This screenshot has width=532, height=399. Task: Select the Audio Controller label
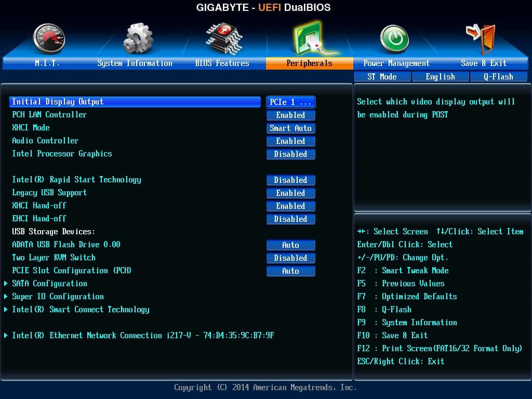45,140
